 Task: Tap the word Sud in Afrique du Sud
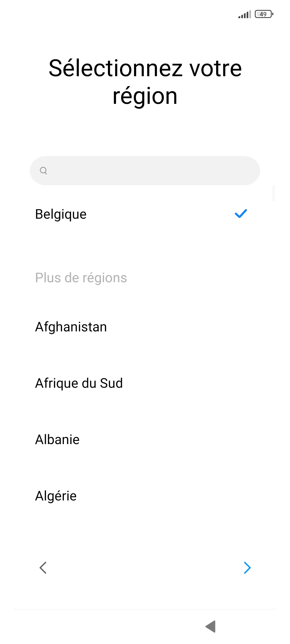(x=111, y=383)
